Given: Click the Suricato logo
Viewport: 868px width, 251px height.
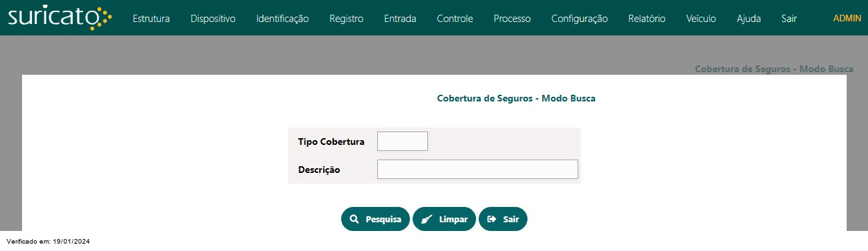Looking at the screenshot, I should (60, 17).
